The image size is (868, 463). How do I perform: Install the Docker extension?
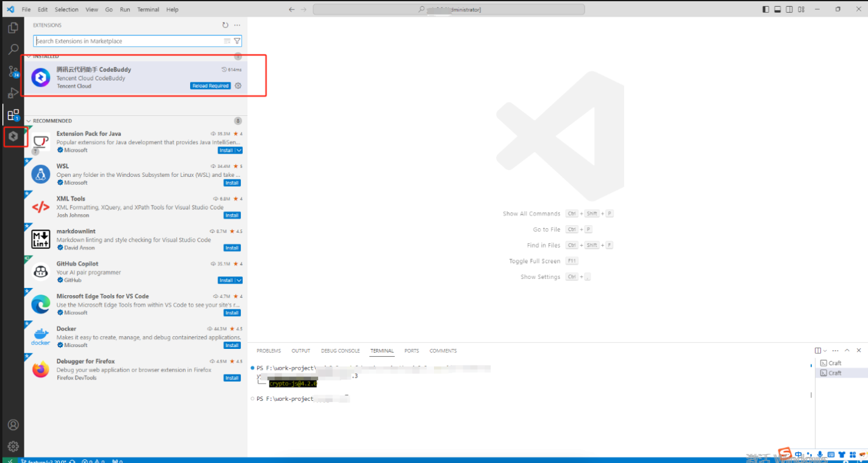point(232,345)
